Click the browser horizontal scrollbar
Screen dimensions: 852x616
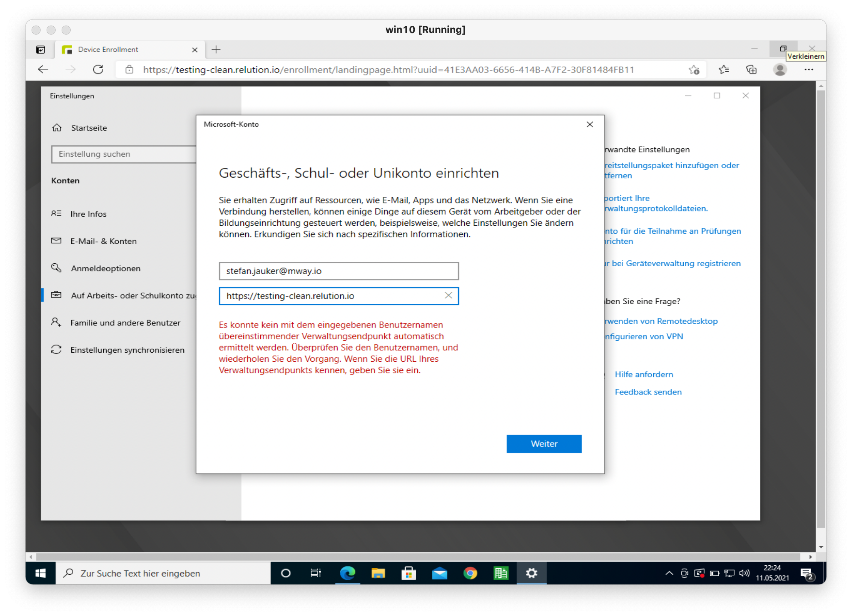click(418, 557)
